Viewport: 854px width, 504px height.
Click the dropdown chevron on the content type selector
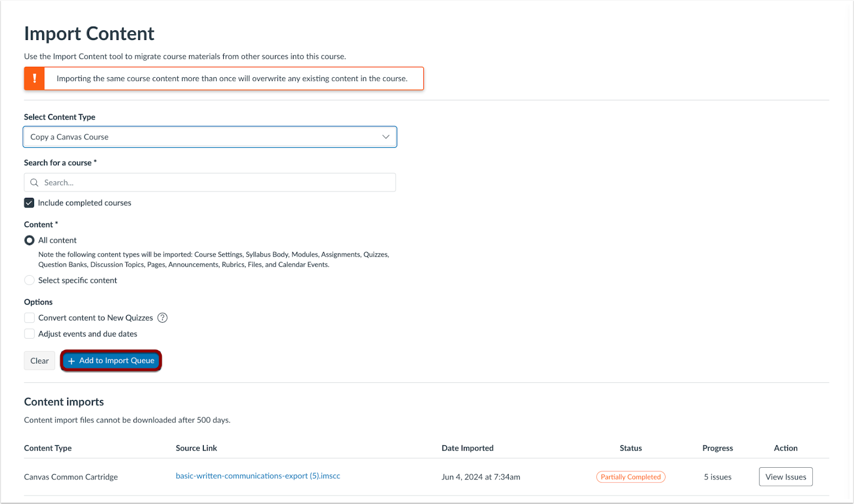click(x=385, y=137)
